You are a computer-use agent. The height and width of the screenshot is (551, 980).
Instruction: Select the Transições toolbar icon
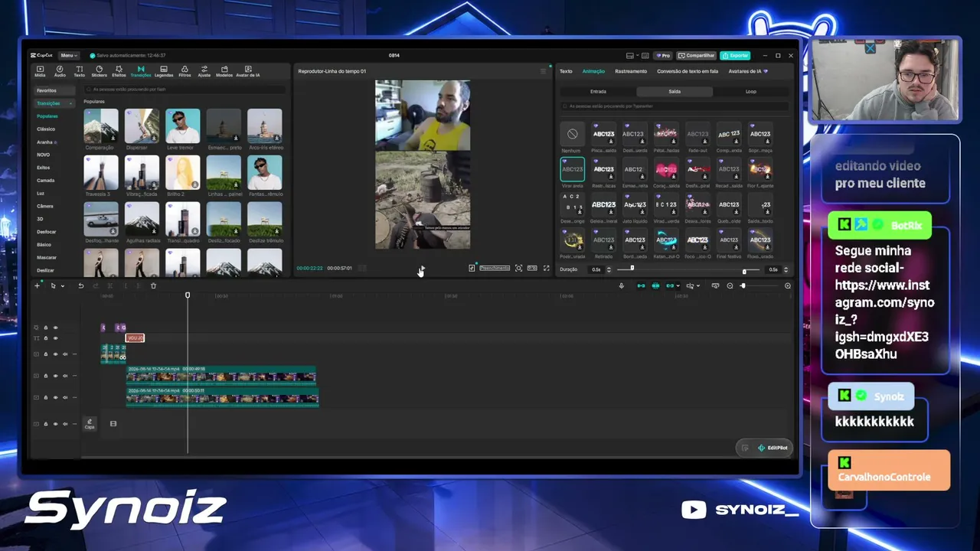pos(141,71)
